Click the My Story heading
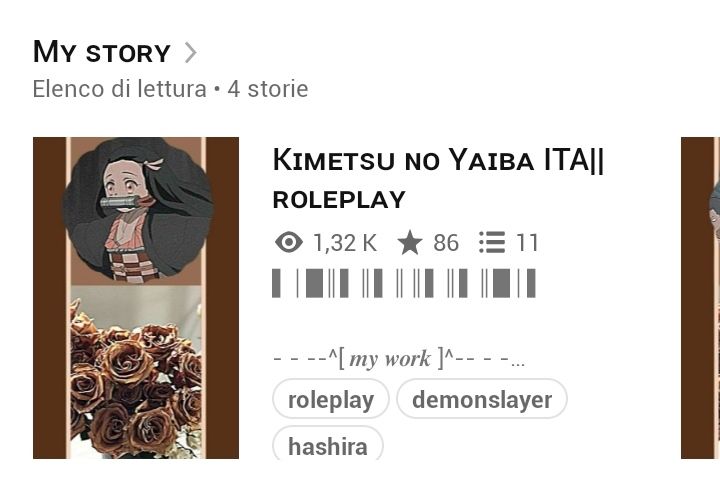 coord(102,52)
